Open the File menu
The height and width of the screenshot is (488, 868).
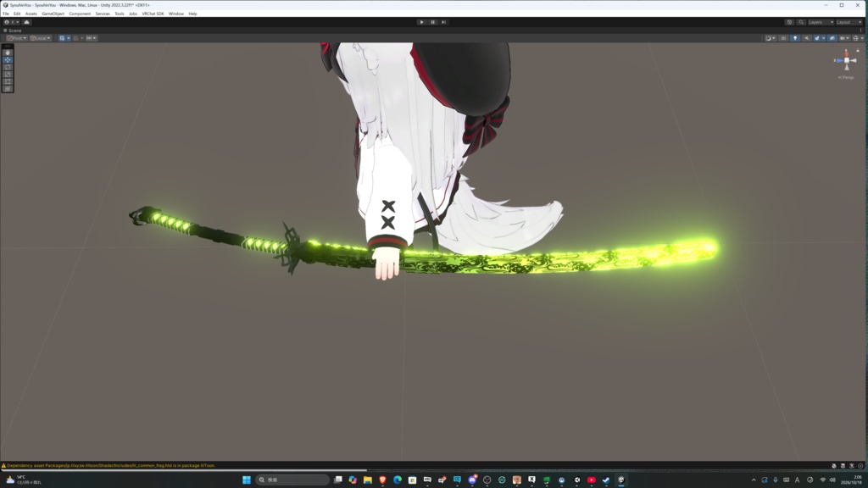coord(6,14)
